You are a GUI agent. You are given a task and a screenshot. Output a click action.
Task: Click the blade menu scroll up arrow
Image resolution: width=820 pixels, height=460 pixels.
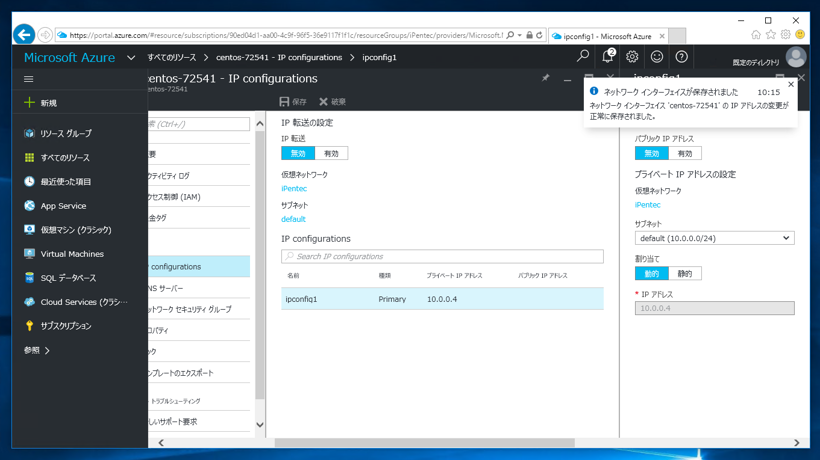260,124
